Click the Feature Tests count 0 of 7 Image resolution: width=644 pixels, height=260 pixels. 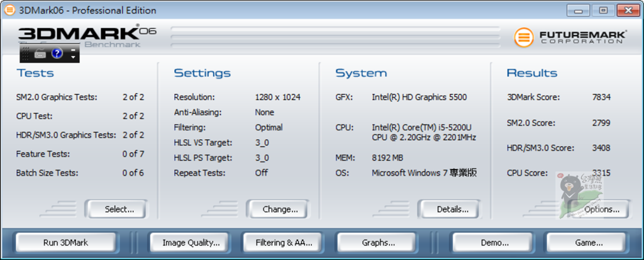point(133,154)
